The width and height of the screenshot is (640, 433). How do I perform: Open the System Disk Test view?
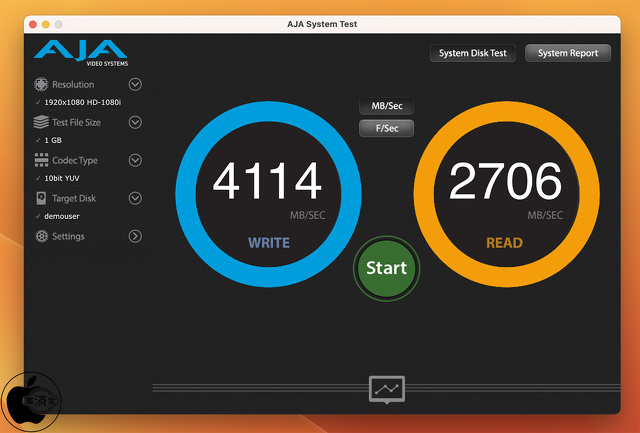[473, 53]
